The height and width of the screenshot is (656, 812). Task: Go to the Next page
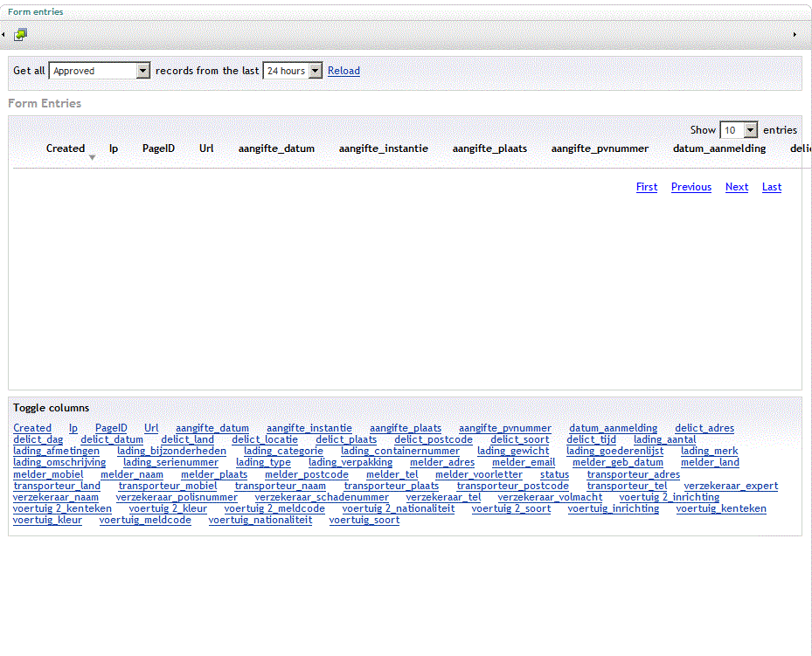click(x=736, y=187)
